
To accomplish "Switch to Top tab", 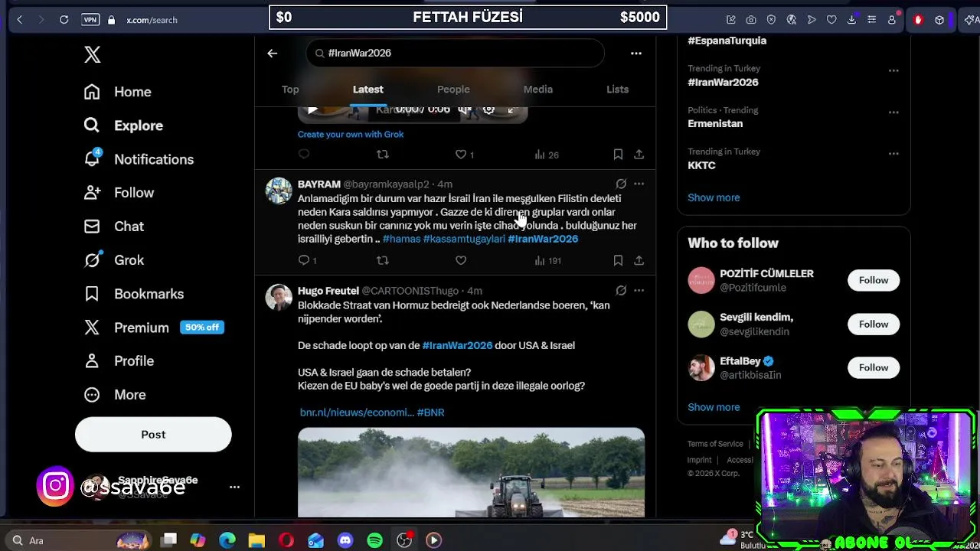I will click(x=290, y=90).
